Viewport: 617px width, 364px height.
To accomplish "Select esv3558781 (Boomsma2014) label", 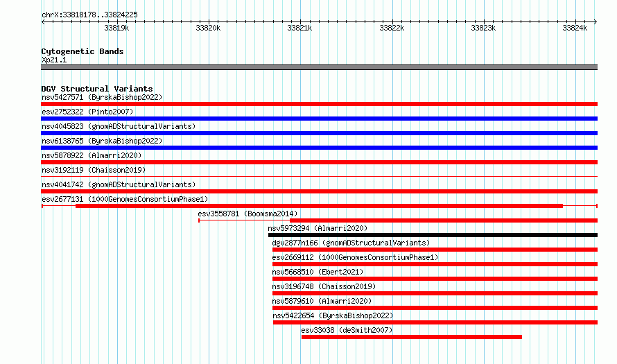I will 247,214.
